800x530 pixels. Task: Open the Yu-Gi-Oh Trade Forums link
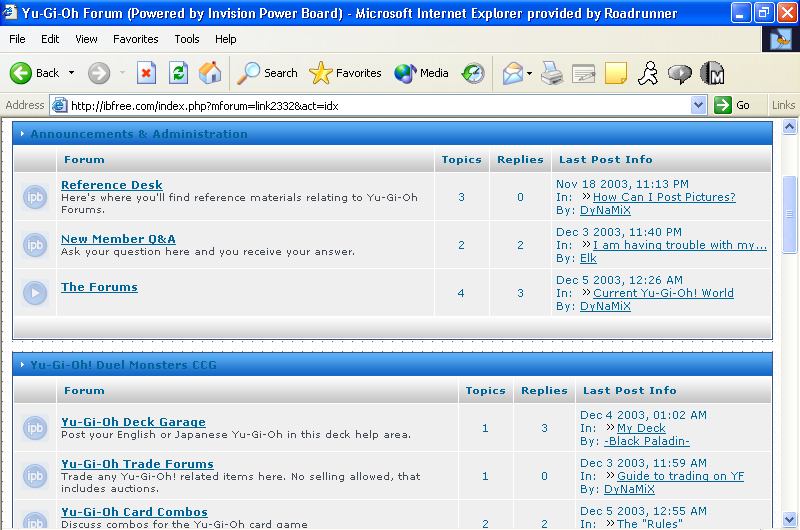pyautogui.click(x=137, y=464)
